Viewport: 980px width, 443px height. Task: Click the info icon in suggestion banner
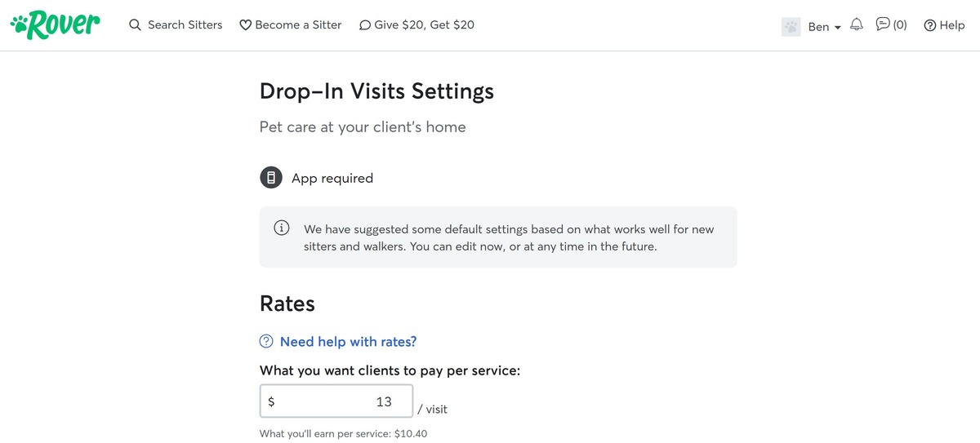click(281, 228)
